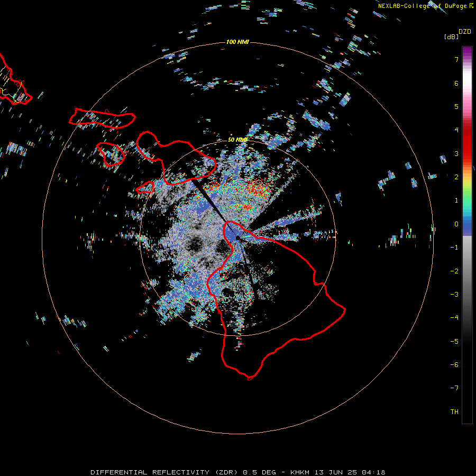This screenshot has width=476, height=476.
Task: Click the -1 value on the color scale
Action: click(454, 248)
